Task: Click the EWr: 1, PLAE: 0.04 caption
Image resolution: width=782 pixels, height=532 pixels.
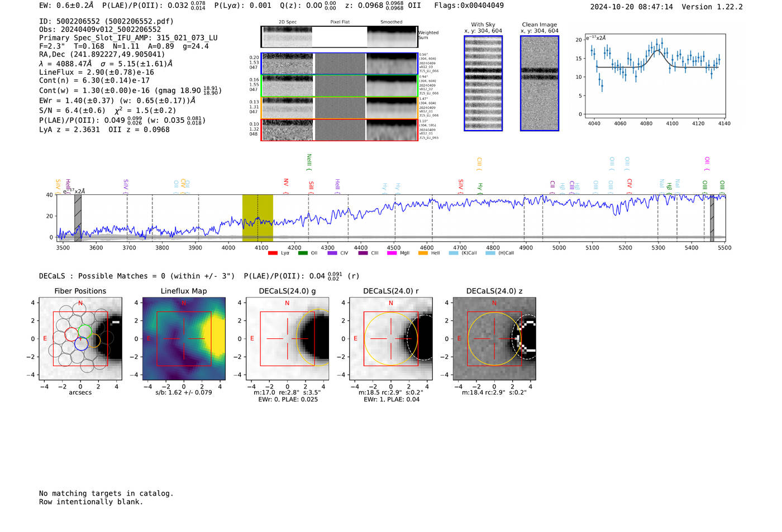Action: click(391, 399)
